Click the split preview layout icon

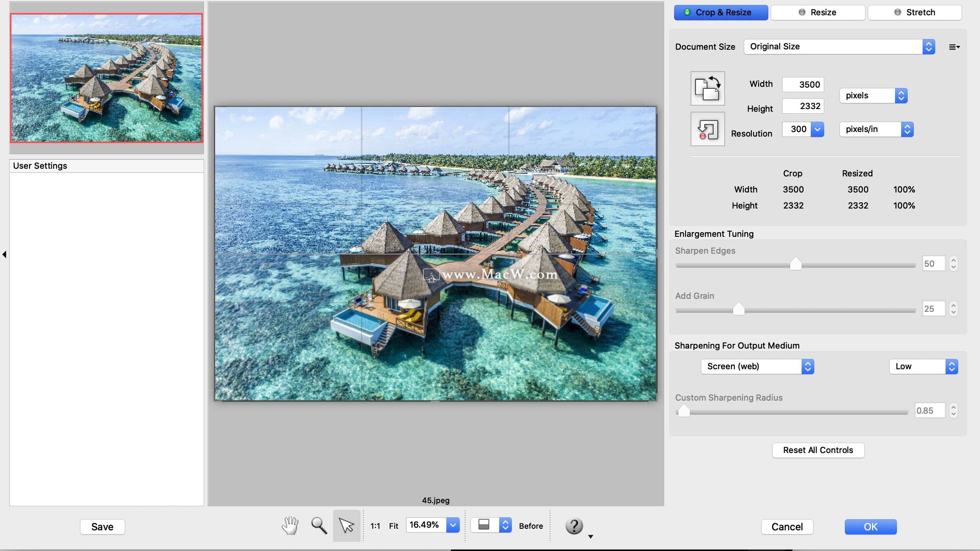484,525
